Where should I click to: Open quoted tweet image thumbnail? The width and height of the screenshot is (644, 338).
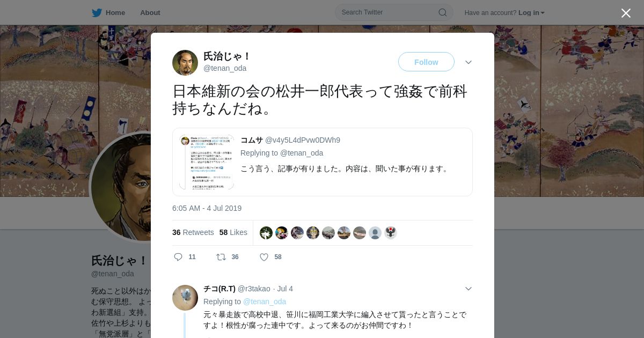click(x=207, y=162)
